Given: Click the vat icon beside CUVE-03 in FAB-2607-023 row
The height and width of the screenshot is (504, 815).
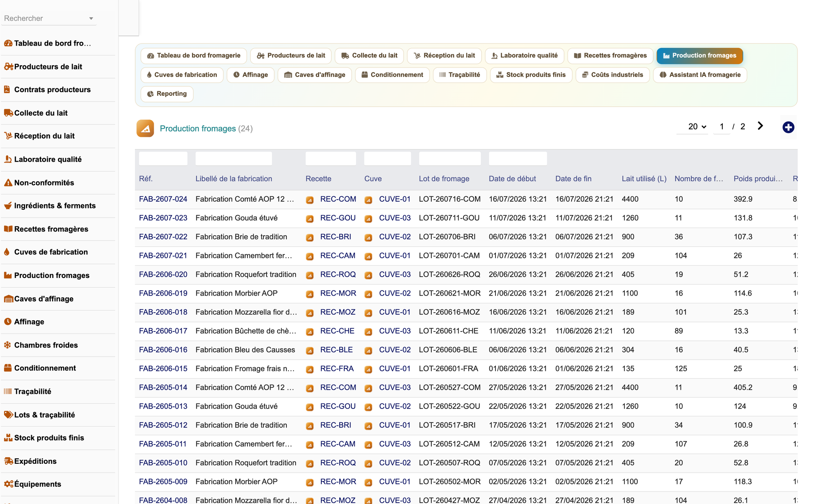Looking at the screenshot, I should 369,219.
